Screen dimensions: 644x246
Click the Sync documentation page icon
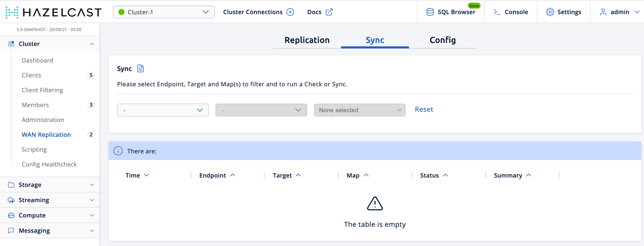140,68
